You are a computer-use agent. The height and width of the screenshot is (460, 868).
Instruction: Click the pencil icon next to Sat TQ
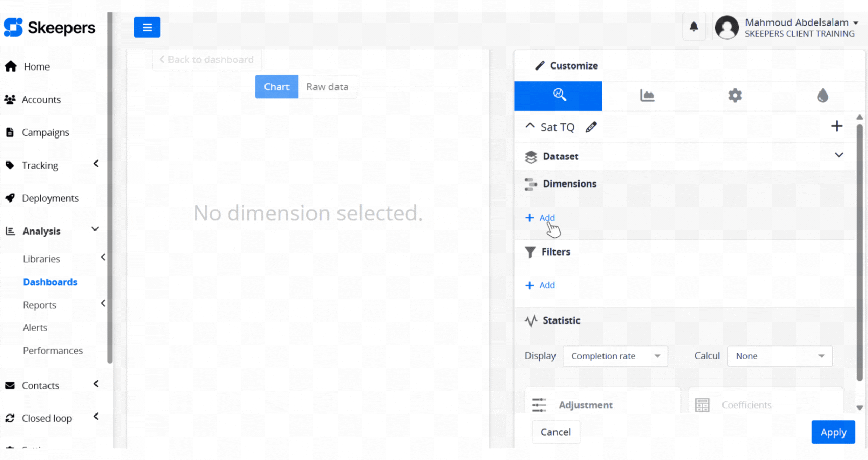click(x=591, y=127)
